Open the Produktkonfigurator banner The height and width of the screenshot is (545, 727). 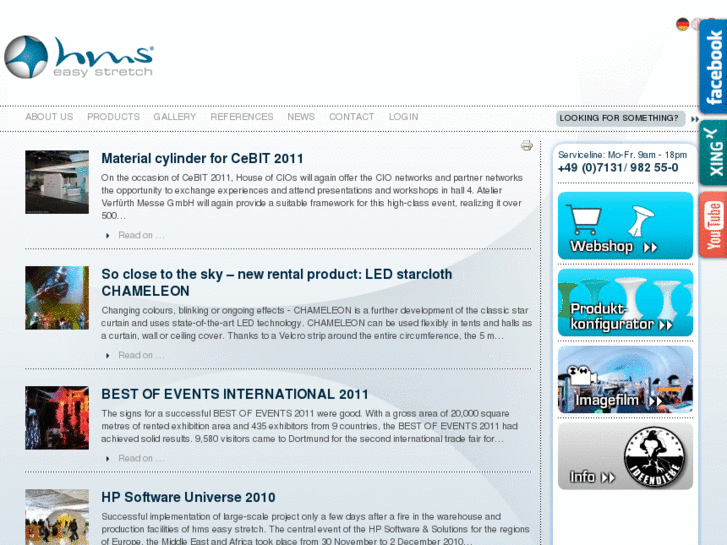pos(625,302)
